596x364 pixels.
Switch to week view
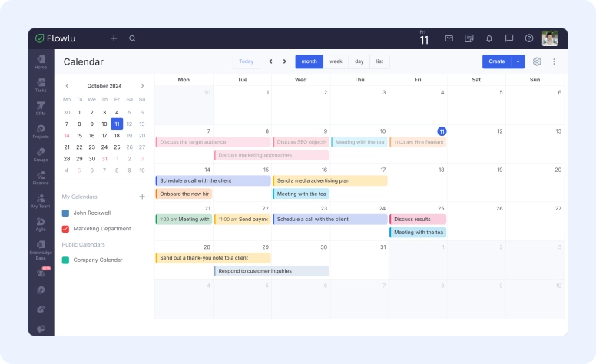pos(336,61)
